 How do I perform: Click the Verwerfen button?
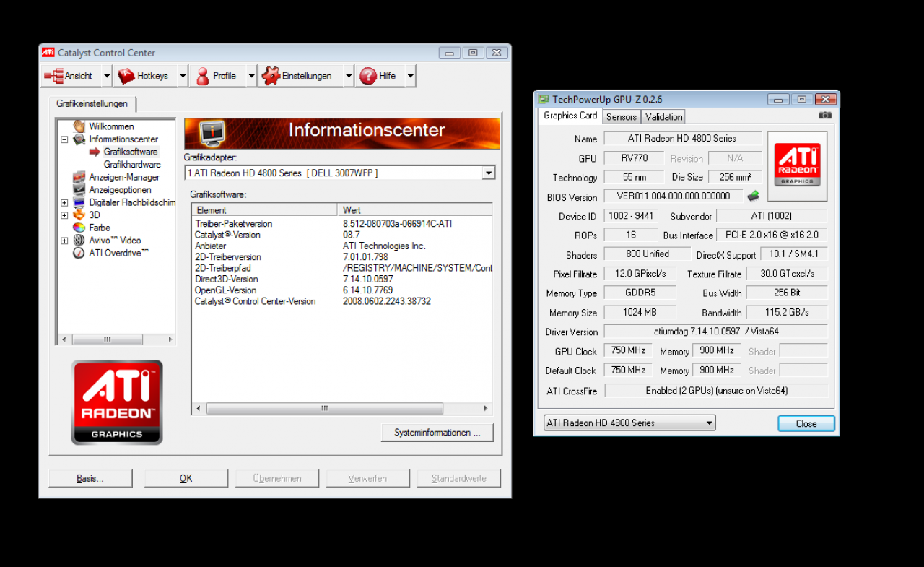[x=367, y=478]
